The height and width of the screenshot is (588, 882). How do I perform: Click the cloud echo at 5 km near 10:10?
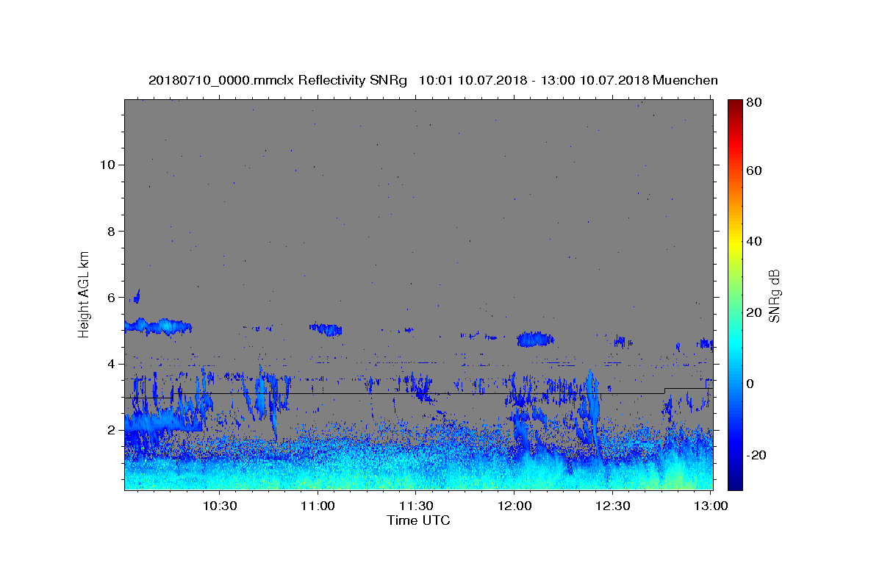point(157,326)
